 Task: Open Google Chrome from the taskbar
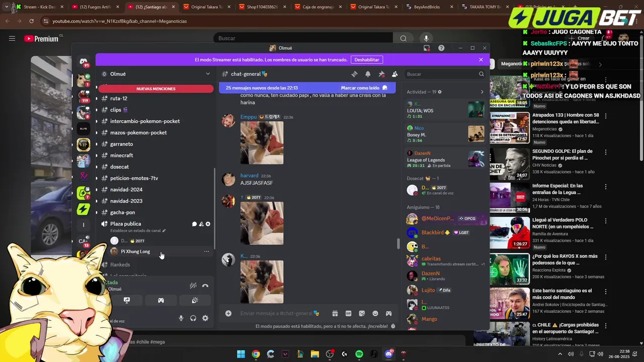(x=256, y=354)
